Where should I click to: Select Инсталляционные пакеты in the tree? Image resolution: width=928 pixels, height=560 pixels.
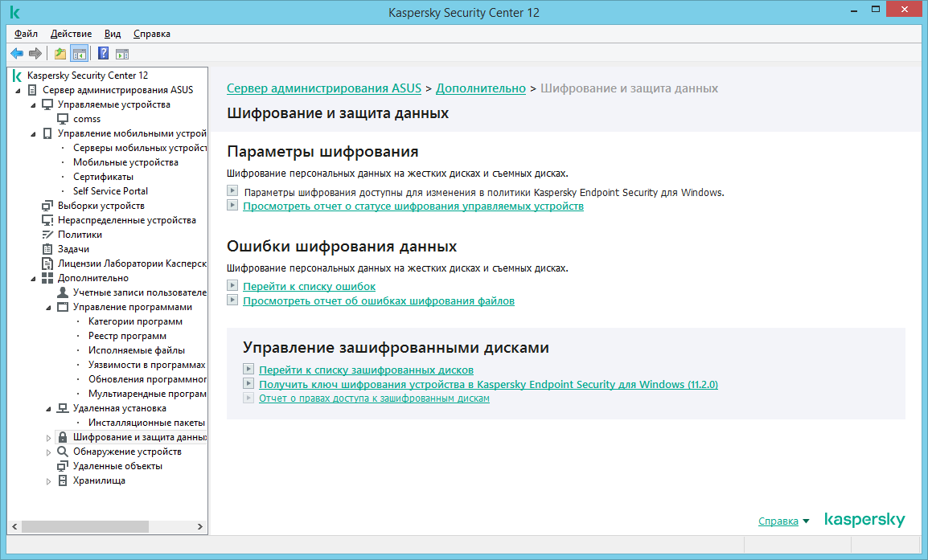pos(147,423)
